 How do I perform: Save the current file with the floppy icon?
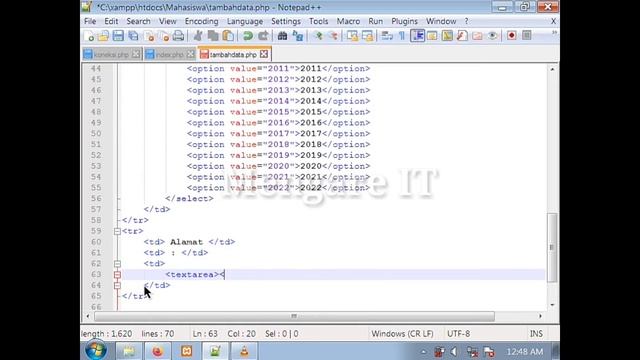tap(118, 36)
